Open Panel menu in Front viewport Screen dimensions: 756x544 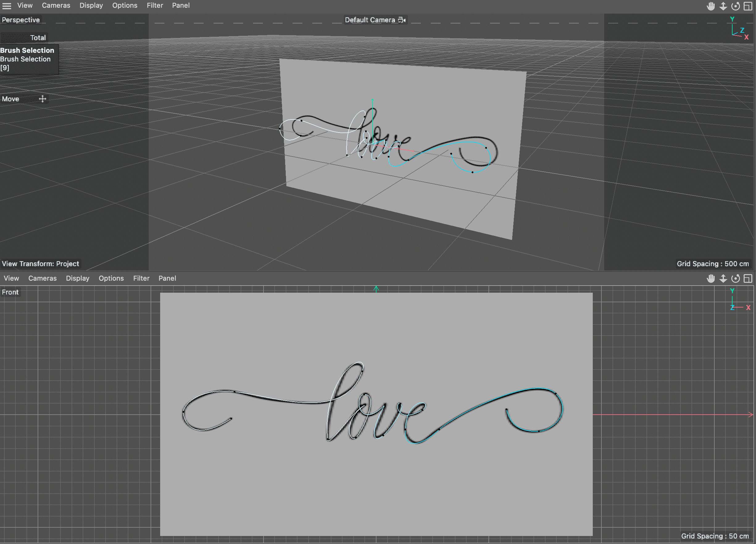[167, 278]
